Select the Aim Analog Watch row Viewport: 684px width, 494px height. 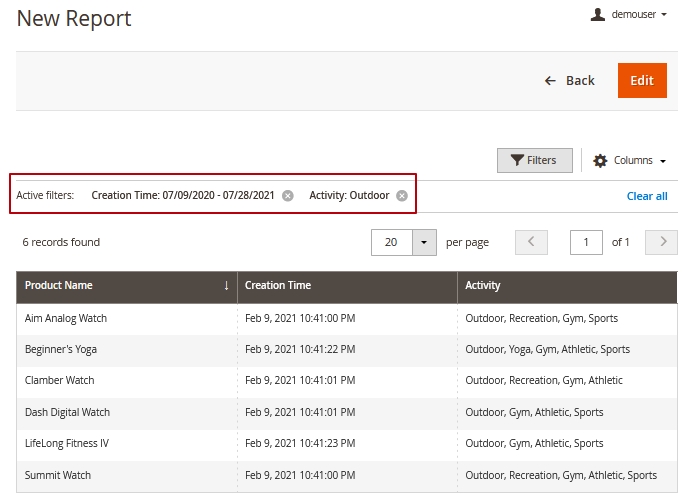click(66, 319)
